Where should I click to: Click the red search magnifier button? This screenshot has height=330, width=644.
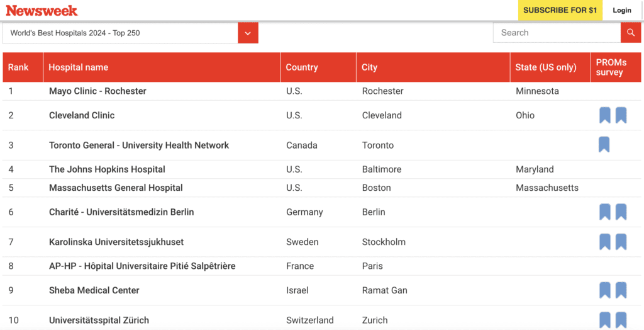pyautogui.click(x=630, y=33)
